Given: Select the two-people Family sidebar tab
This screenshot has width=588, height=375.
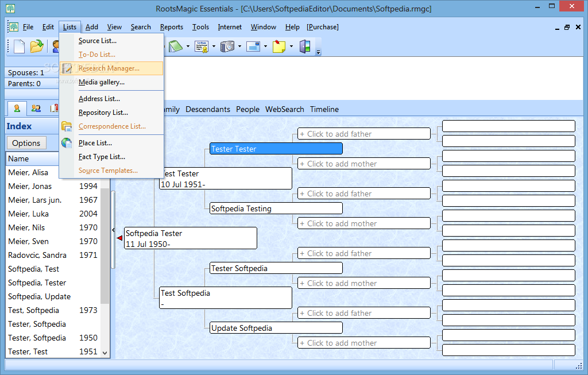Looking at the screenshot, I should pyautogui.click(x=36, y=109).
